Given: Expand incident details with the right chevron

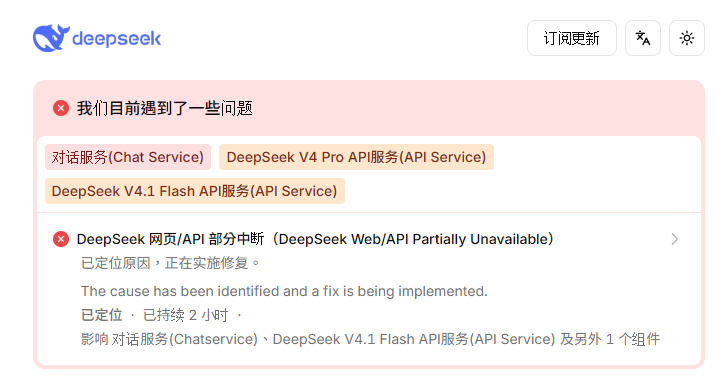Looking at the screenshot, I should 675,239.
